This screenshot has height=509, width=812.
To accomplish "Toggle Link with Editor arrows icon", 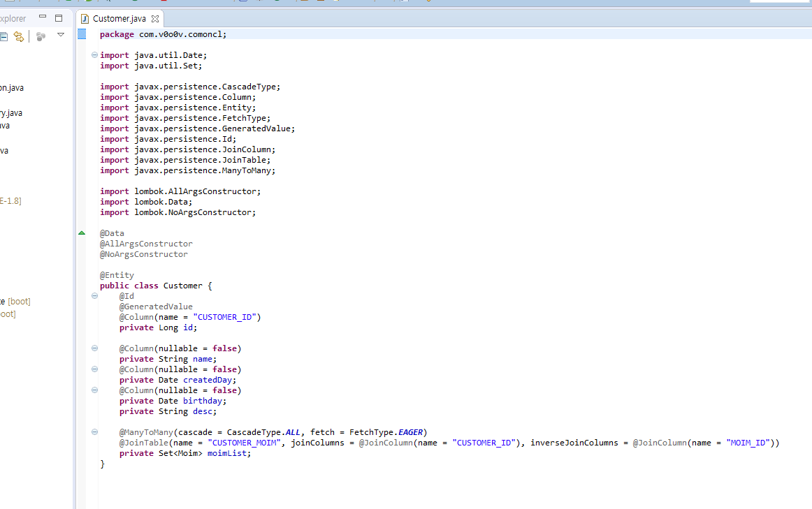I will pos(19,36).
